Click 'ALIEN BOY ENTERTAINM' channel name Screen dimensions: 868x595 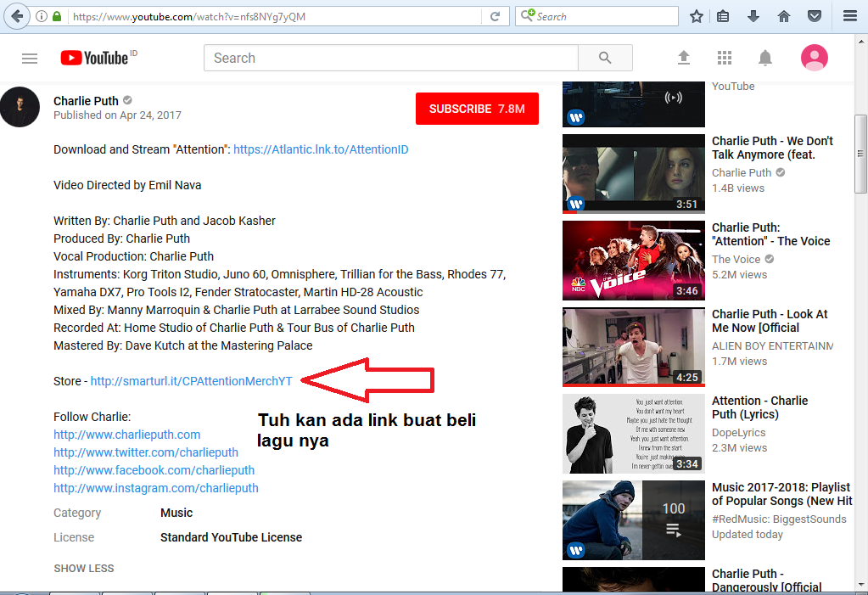pyautogui.click(x=772, y=346)
